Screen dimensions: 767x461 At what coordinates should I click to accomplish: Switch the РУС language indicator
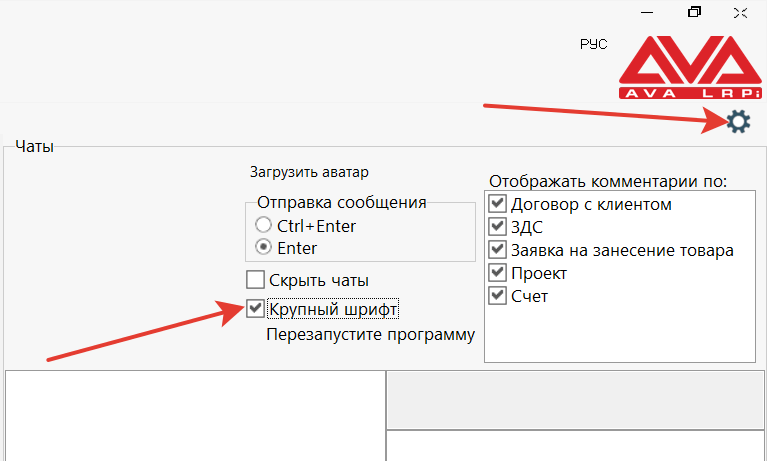(x=593, y=44)
